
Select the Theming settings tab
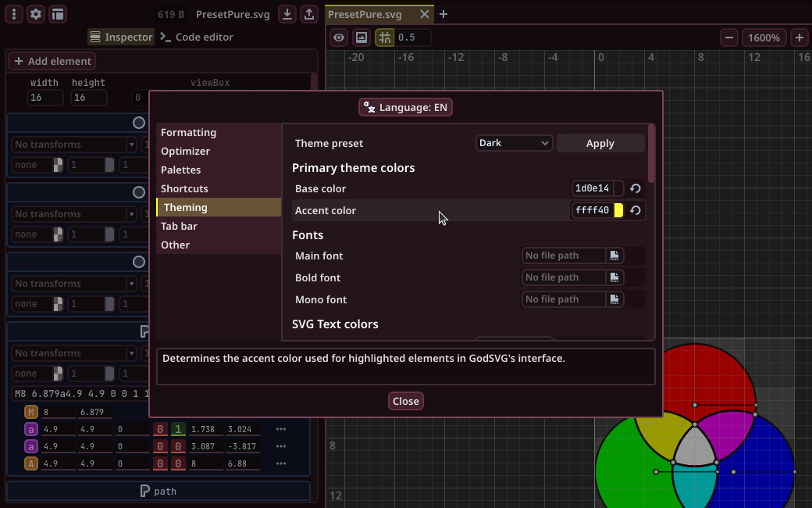[x=219, y=207]
